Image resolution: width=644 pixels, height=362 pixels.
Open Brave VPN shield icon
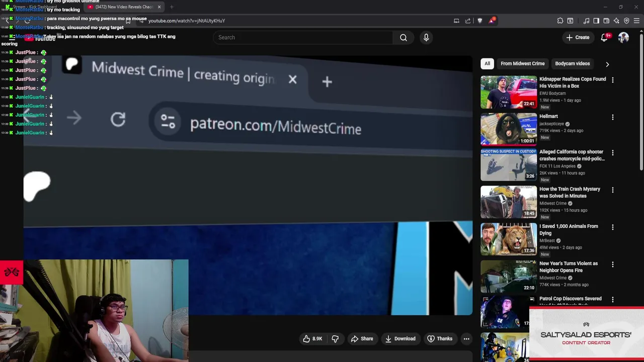[x=626, y=21]
